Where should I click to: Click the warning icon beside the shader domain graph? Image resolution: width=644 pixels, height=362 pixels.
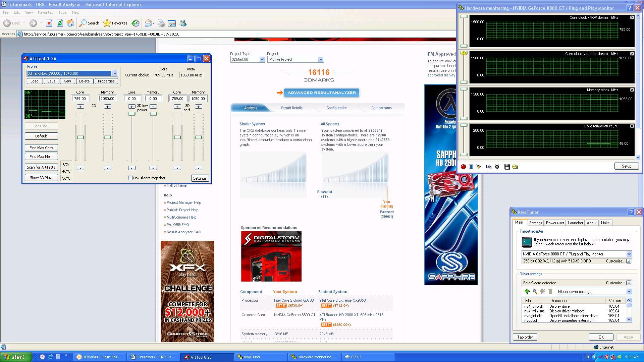tap(464, 53)
